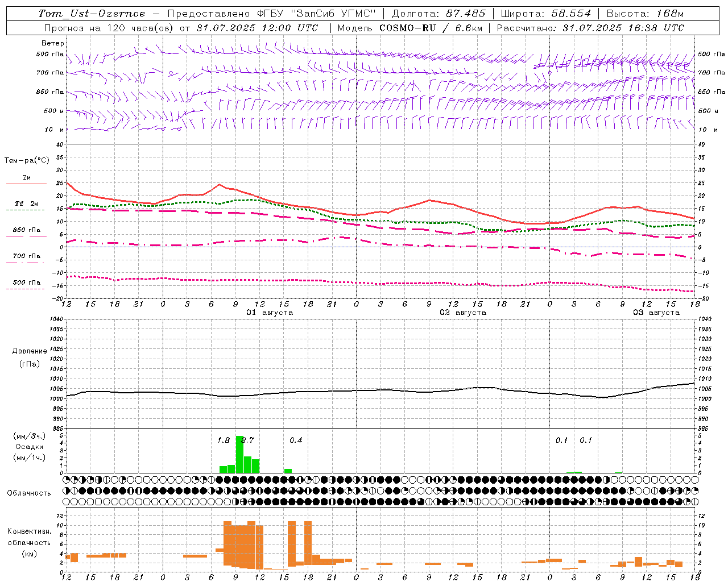The height and width of the screenshot is (582, 728).
Task: Click the (мм/1ч.) precipitation unit label
Action: [x=30, y=458]
